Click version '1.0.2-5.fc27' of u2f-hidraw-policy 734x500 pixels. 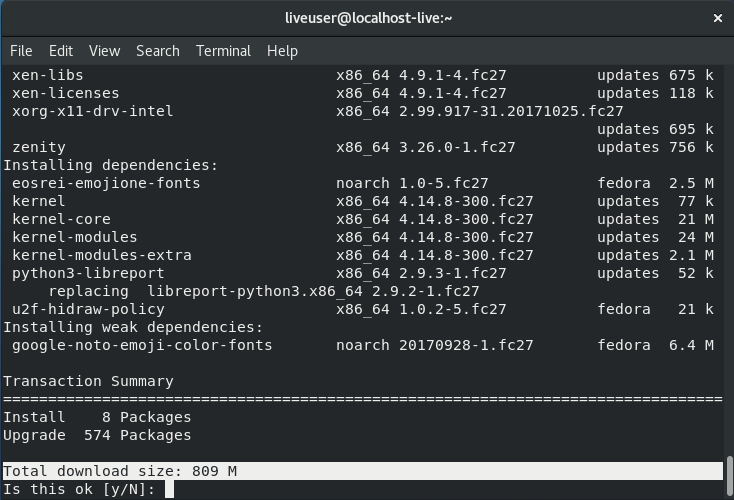click(x=453, y=309)
